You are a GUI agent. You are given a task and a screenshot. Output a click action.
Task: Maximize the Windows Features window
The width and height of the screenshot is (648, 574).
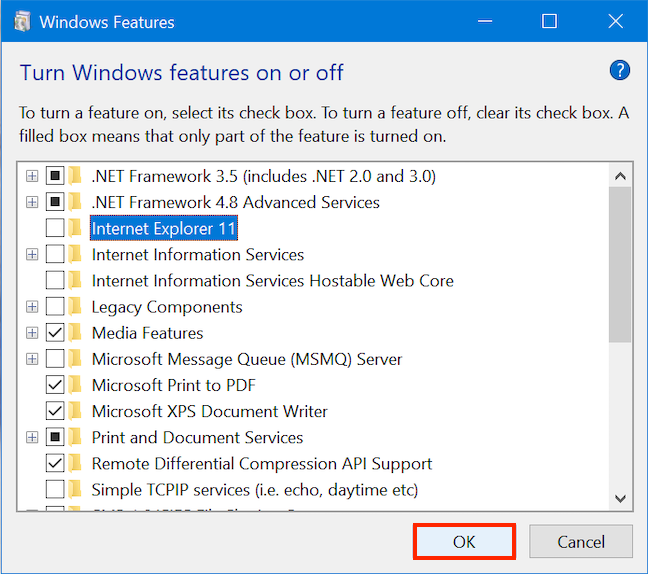[x=549, y=21]
